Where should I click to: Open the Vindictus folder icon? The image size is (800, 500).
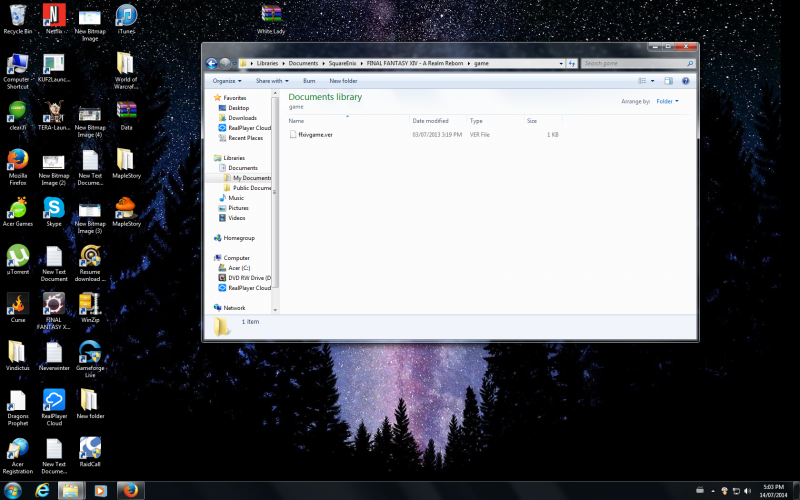(17, 356)
